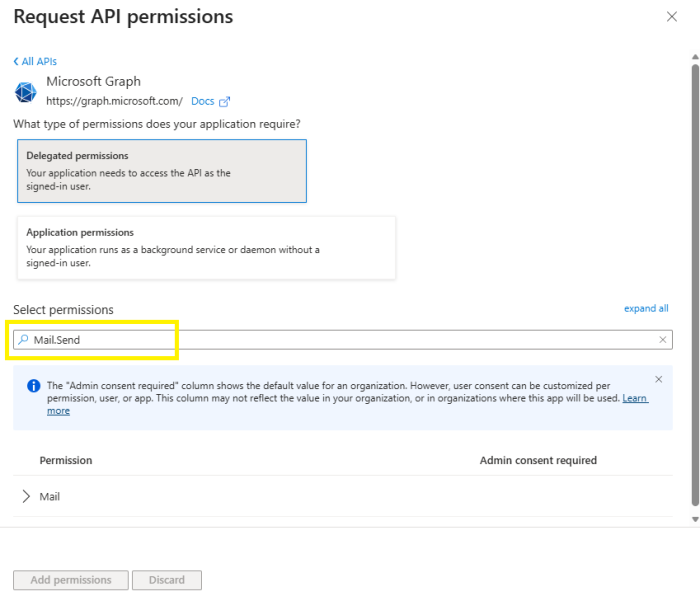Select Delegated permissions option
Image resolution: width=700 pixels, height=596 pixels.
pos(162,171)
